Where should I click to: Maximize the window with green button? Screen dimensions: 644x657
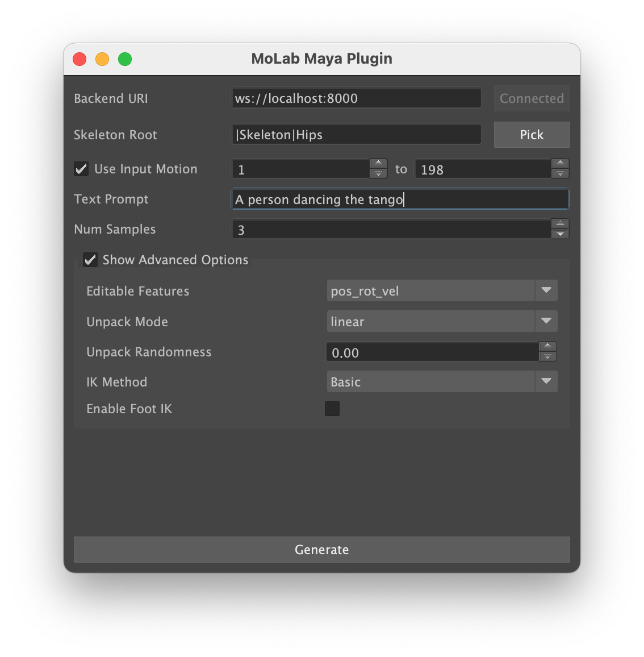125,59
